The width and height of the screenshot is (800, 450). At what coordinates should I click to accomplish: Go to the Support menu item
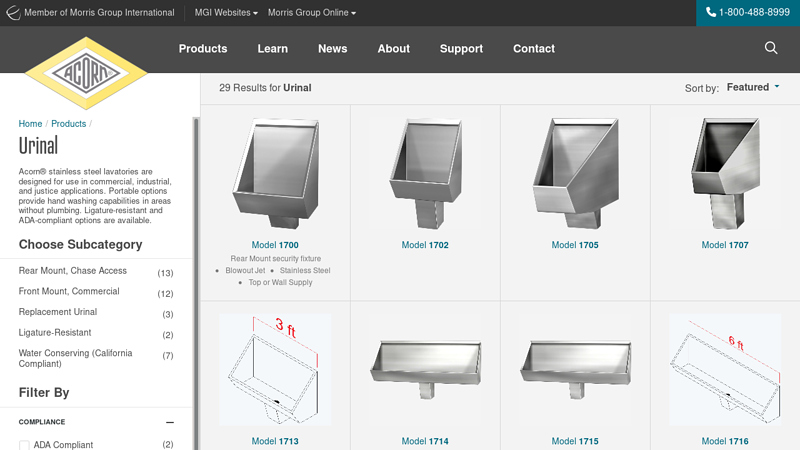[x=461, y=48]
